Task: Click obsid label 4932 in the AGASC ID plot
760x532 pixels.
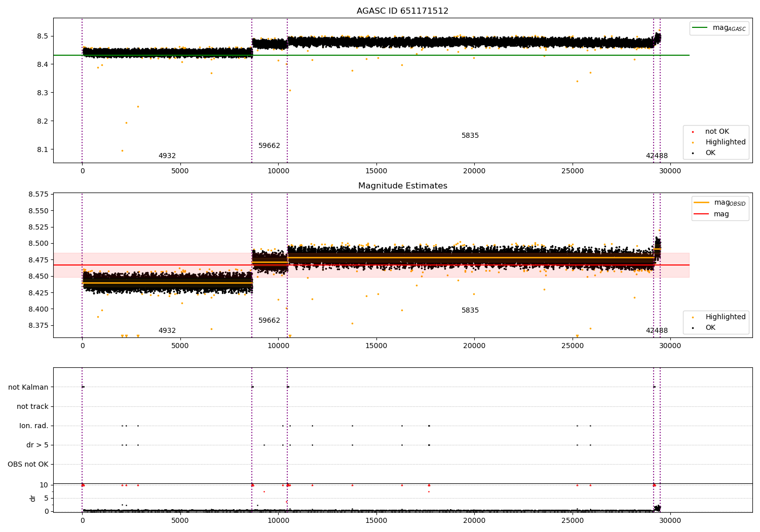Action: (167, 156)
